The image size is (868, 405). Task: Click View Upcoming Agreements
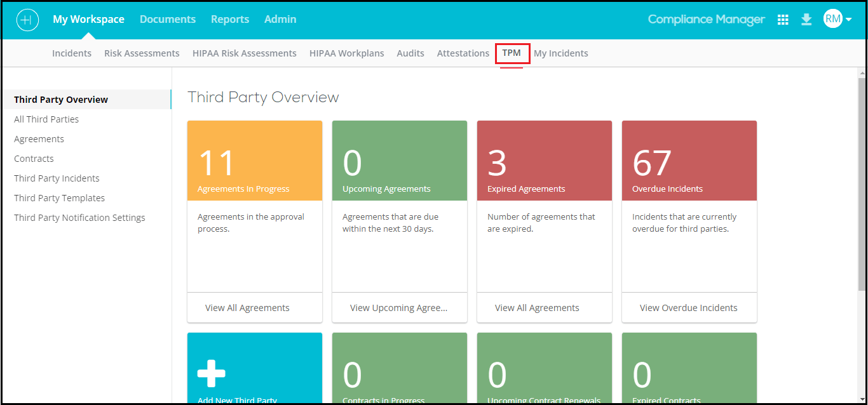click(399, 307)
